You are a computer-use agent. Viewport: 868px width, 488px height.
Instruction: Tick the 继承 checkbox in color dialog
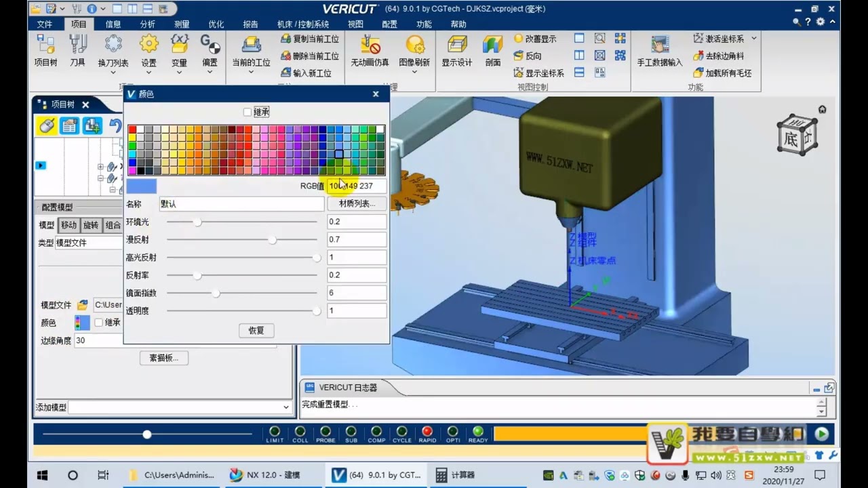[248, 112]
